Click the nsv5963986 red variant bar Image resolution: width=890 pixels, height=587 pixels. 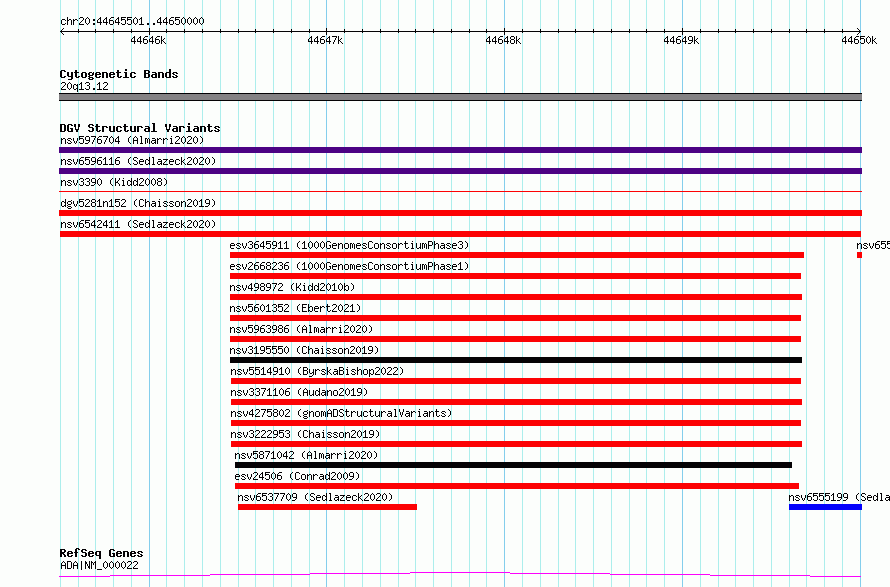[x=515, y=339]
